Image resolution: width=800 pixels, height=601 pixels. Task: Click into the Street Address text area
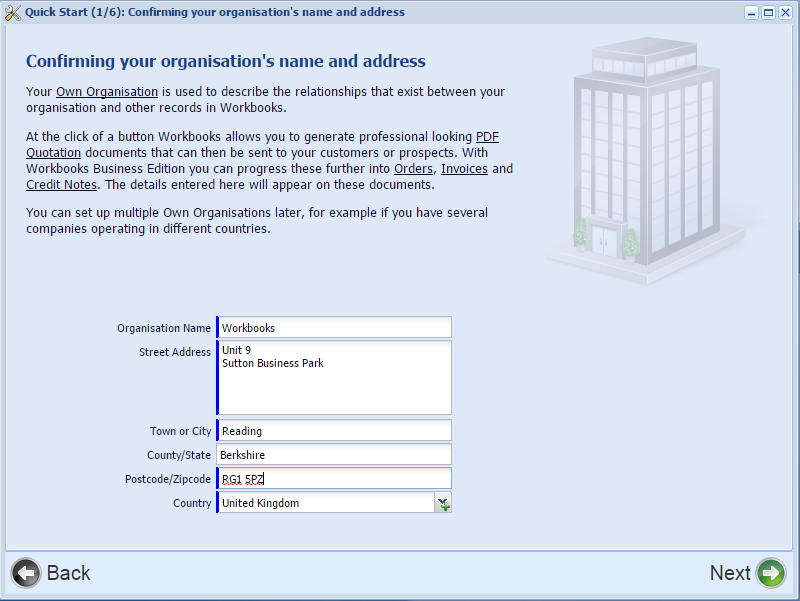334,378
